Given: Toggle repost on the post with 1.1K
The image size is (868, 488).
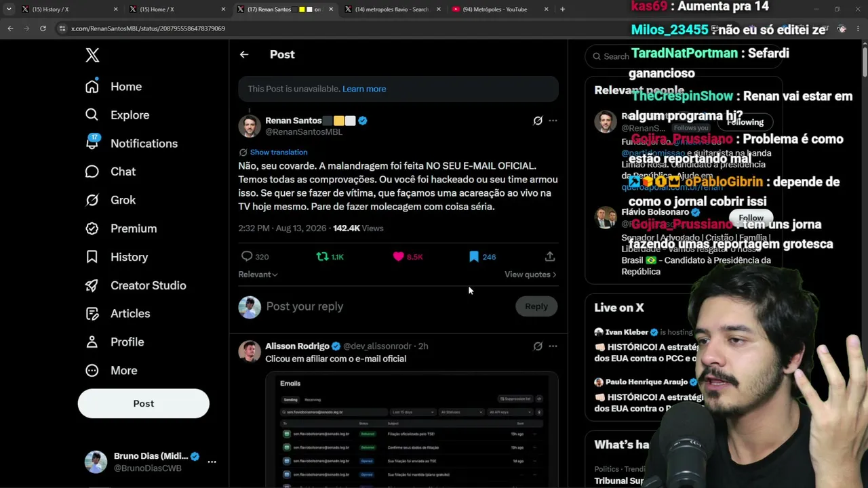Looking at the screenshot, I should click(x=330, y=257).
